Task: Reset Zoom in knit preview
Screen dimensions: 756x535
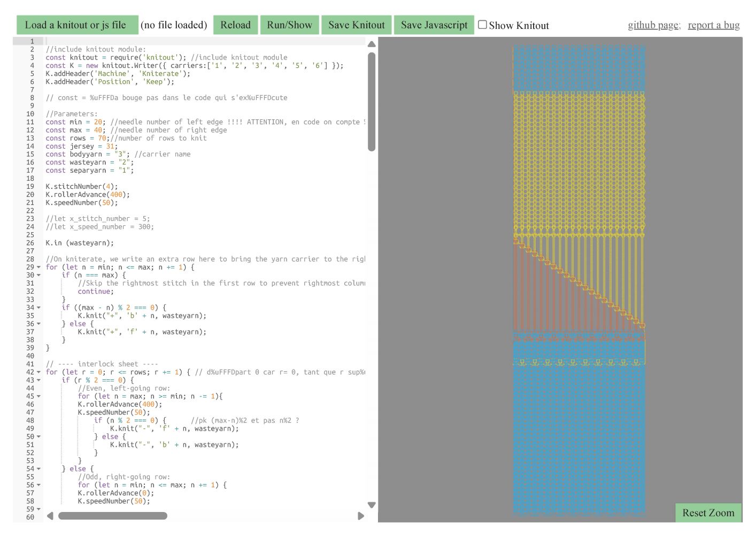Action: 708,513
